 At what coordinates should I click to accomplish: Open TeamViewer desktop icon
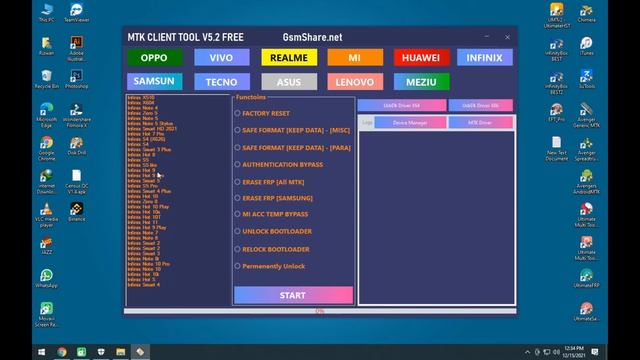[x=76, y=13]
